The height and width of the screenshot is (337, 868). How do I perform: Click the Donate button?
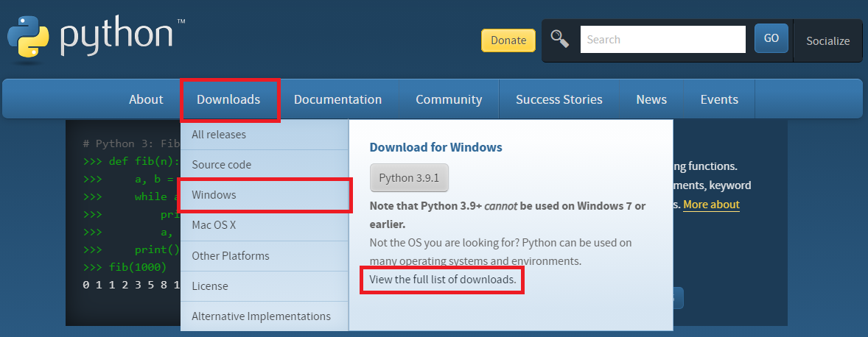click(x=508, y=40)
